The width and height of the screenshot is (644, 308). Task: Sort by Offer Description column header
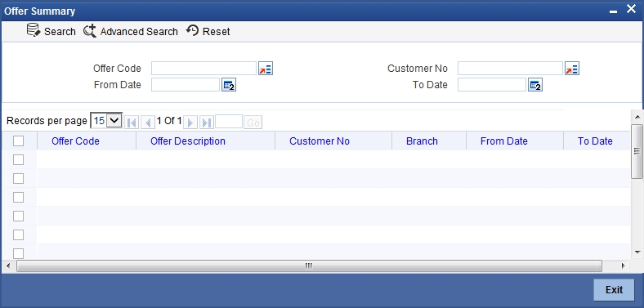click(x=188, y=141)
